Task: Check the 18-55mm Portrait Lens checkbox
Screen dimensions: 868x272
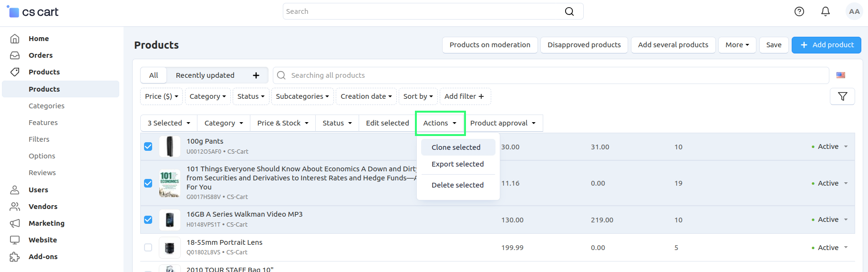Action: [148, 248]
